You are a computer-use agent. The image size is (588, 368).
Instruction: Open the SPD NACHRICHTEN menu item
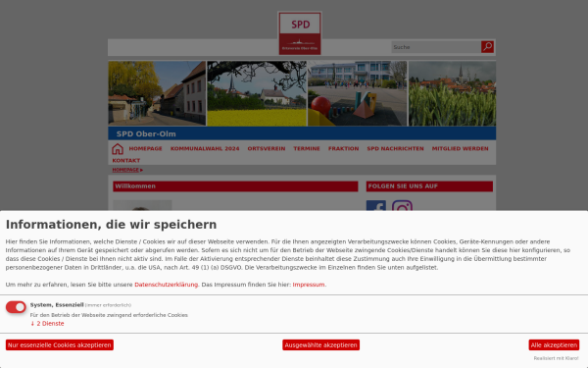[x=395, y=149]
